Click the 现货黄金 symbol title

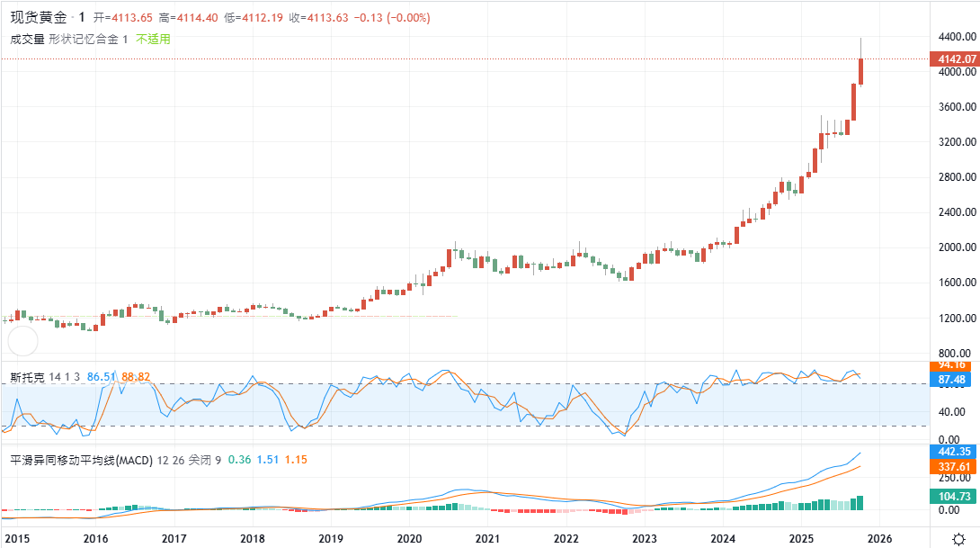coord(39,17)
